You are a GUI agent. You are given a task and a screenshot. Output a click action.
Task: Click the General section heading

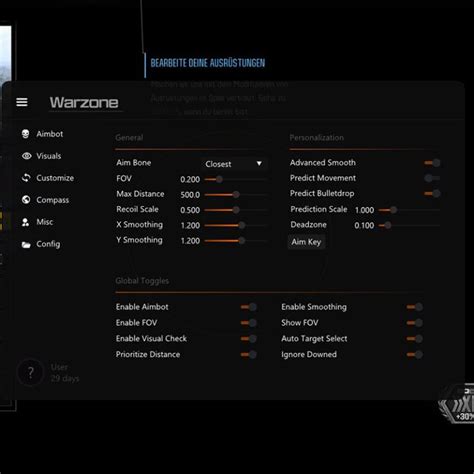tap(129, 138)
